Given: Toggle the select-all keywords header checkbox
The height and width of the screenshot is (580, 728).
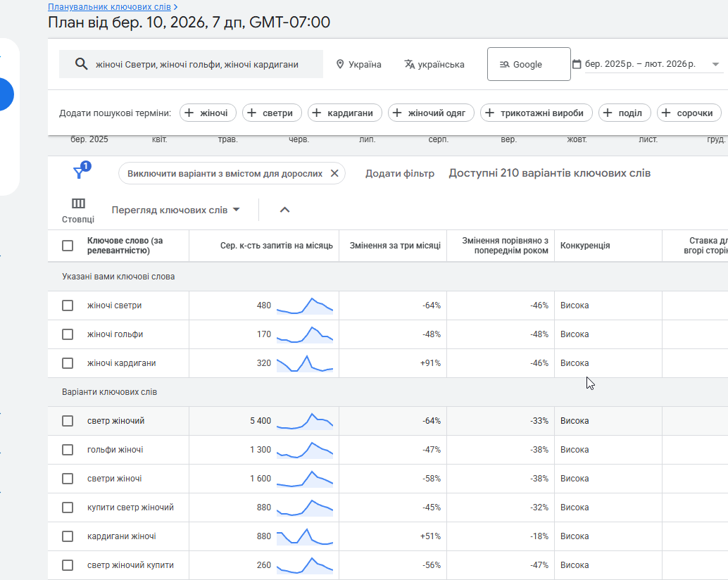Looking at the screenshot, I should pyautogui.click(x=68, y=246).
